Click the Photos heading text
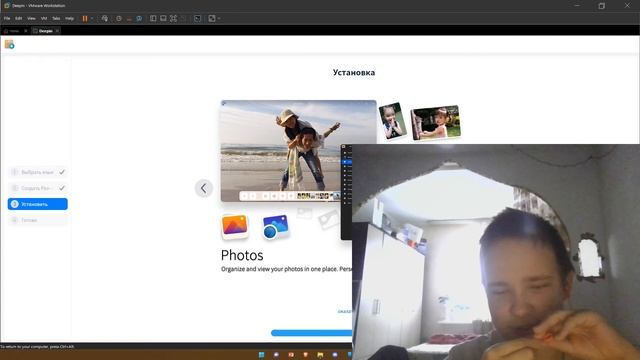Screen dimensions: 640x360 coord(242,256)
